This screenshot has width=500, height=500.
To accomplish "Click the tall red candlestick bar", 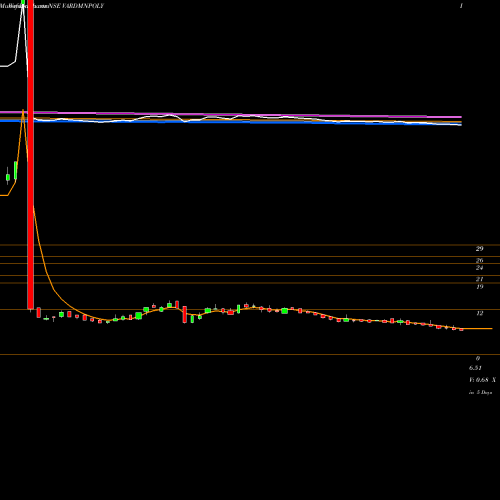I will click(31, 154).
